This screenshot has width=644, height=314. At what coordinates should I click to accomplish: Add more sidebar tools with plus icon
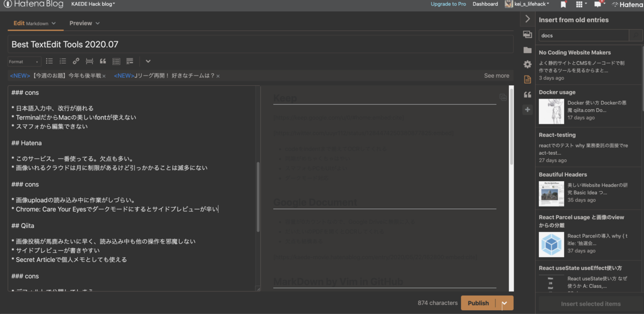528,109
